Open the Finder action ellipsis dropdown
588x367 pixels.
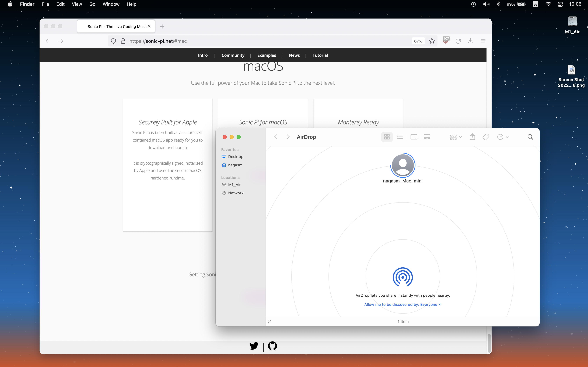point(503,137)
